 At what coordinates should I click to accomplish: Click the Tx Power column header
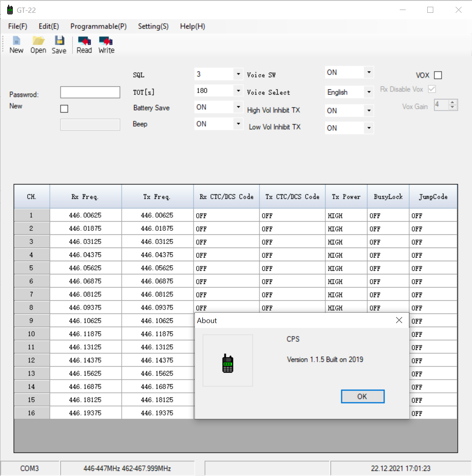click(346, 197)
